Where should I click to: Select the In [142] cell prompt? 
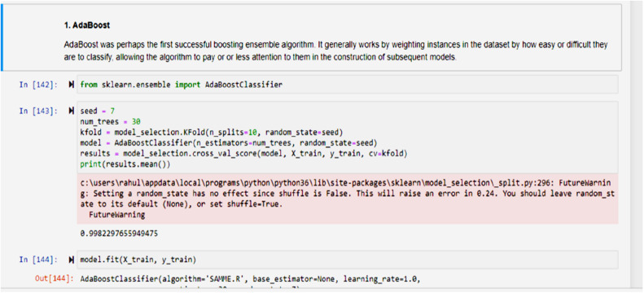coord(38,85)
